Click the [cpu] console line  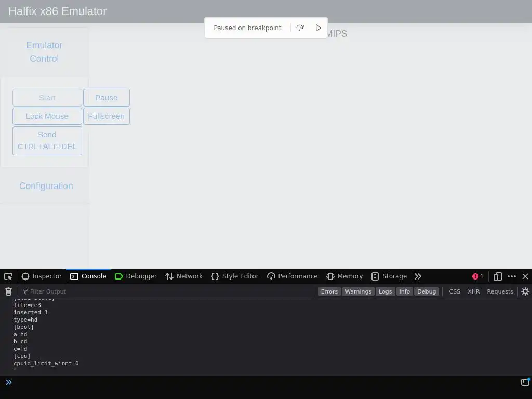point(22,356)
